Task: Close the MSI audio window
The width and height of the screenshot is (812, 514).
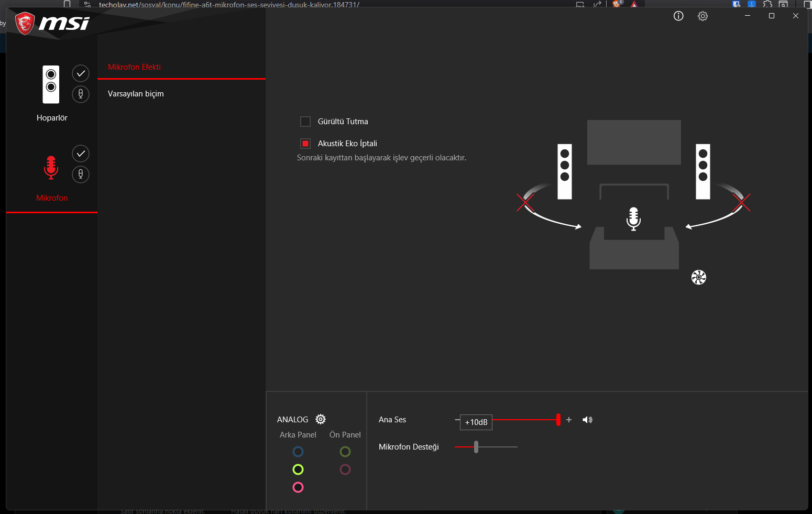Action: pyautogui.click(x=796, y=16)
